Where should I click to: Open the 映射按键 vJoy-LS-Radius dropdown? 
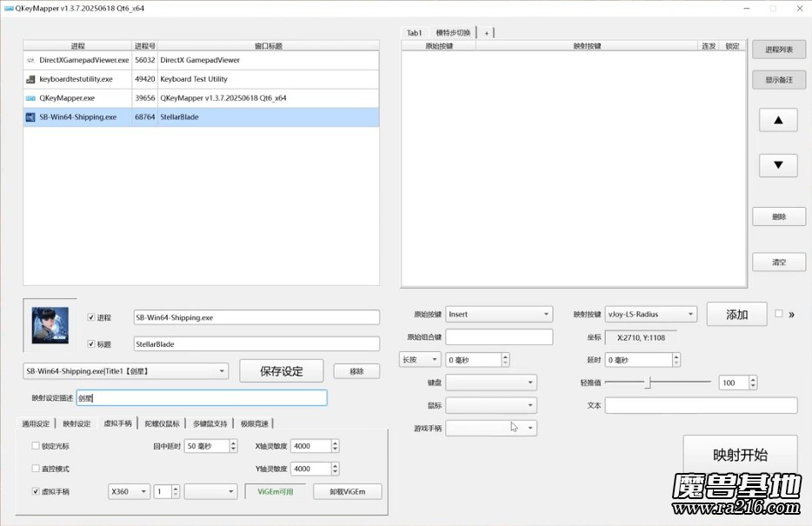coord(650,314)
